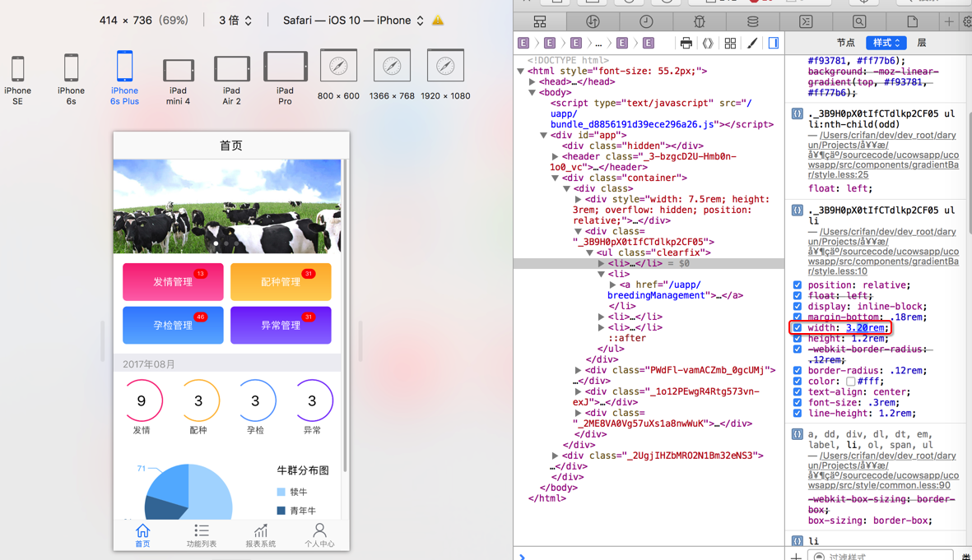Choose the iPad mini 4 device

178,81
